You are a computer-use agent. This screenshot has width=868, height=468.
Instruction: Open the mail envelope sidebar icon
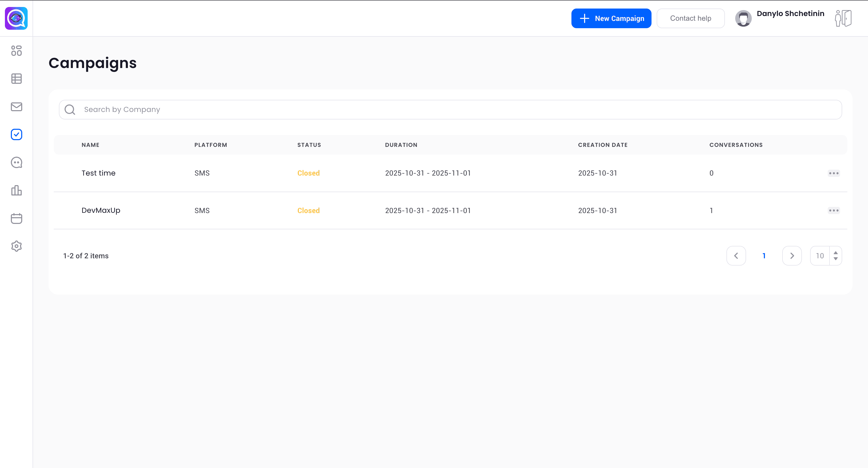point(16,107)
